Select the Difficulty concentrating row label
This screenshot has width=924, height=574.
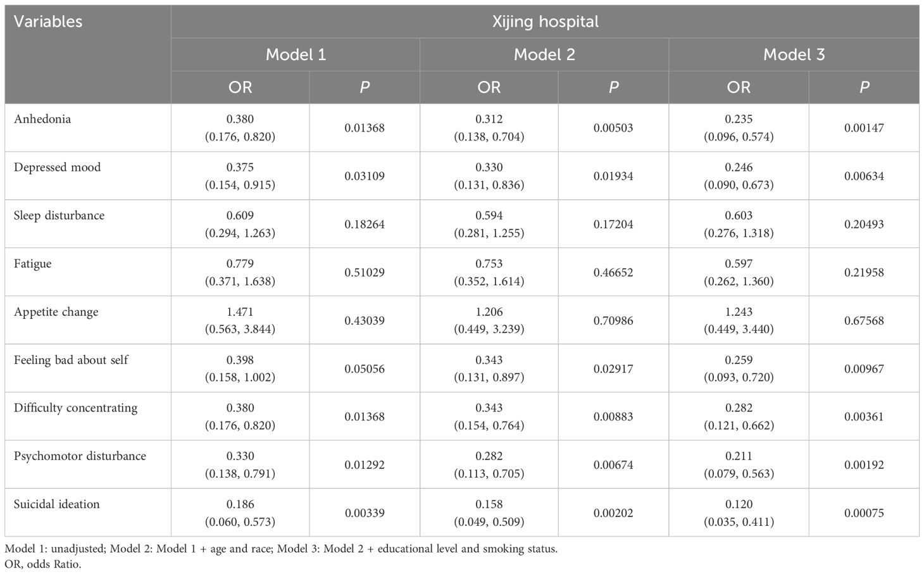click(x=75, y=408)
